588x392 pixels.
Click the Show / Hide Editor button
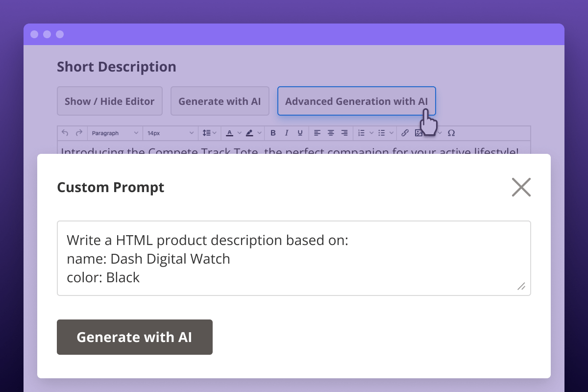(x=109, y=101)
